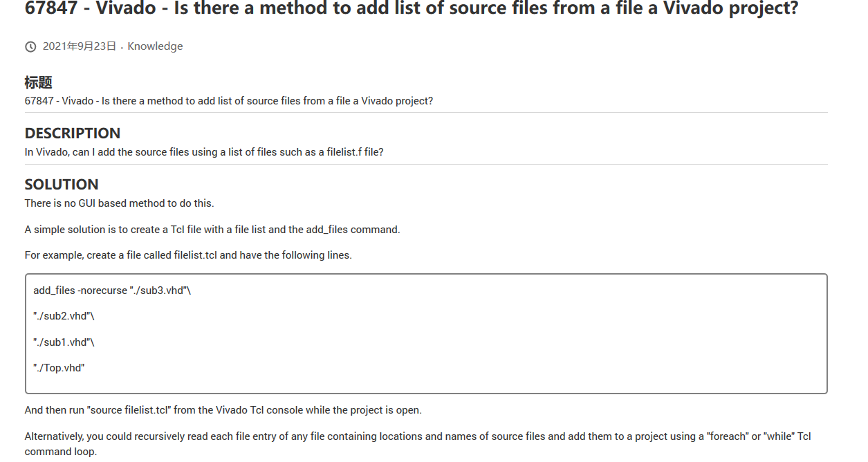Click the 'A simple solution' sentence
The width and height of the screenshot is (868, 462).
[x=212, y=230]
